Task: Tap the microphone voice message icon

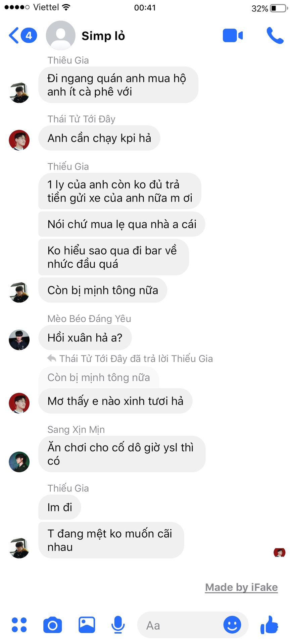Action: pyautogui.click(x=118, y=625)
